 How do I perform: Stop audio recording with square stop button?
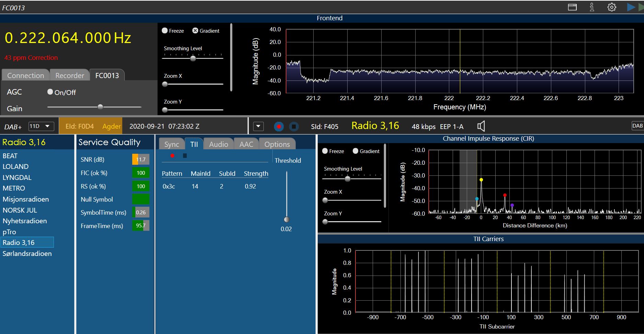294,127
